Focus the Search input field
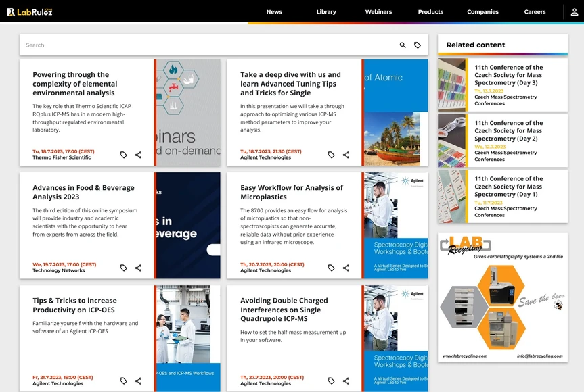 click(x=208, y=45)
